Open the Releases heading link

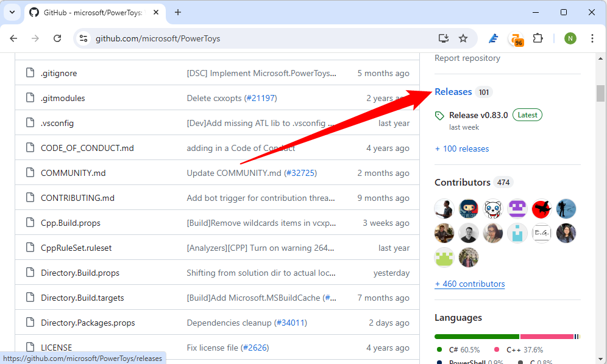pyautogui.click(x=453, y=92)
